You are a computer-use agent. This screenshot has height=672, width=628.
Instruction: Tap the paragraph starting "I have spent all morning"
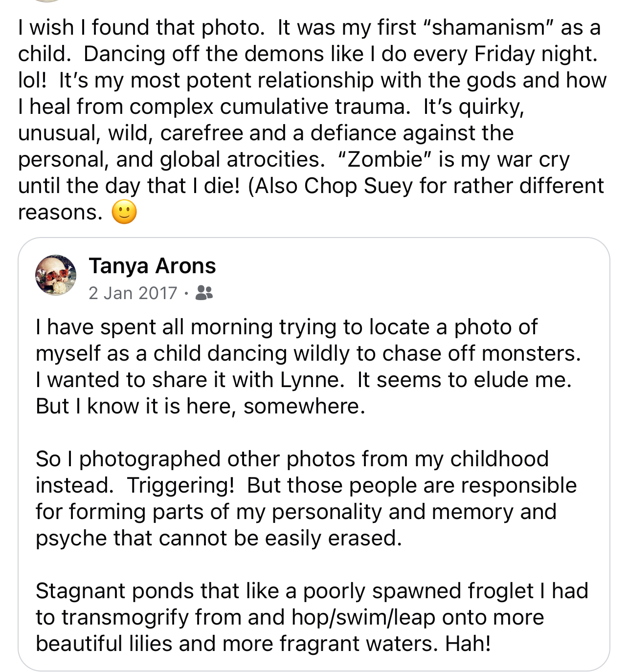pyautogui.click(x=308, y=367)
